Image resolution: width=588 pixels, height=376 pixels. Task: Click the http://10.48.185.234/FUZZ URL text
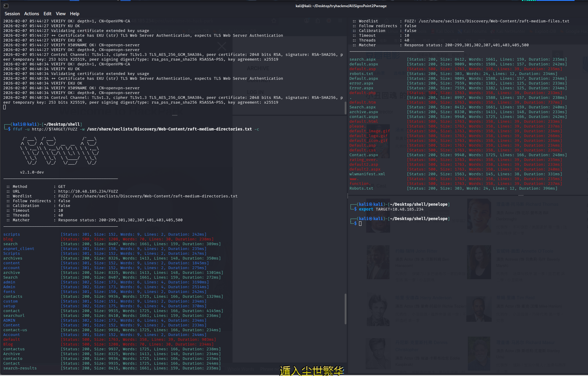point(88,191)
